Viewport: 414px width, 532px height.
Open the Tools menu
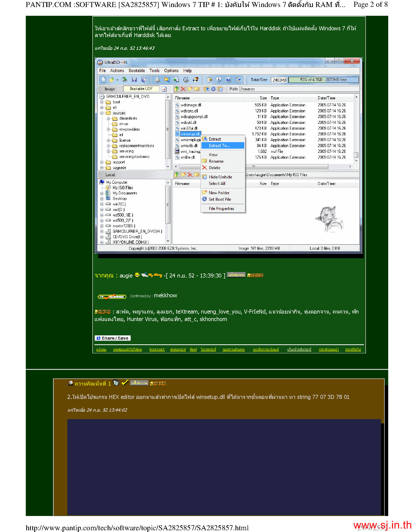[154, 71]
